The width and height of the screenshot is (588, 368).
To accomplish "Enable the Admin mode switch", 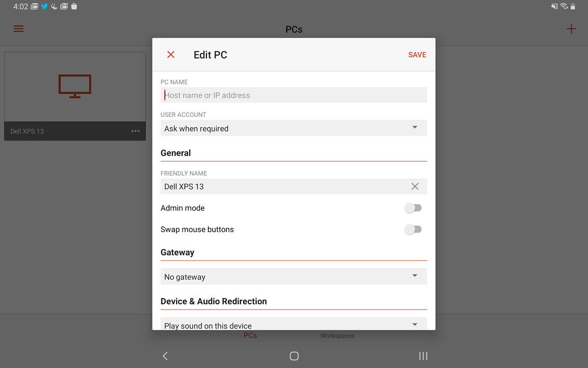I will tap(413, 208).
